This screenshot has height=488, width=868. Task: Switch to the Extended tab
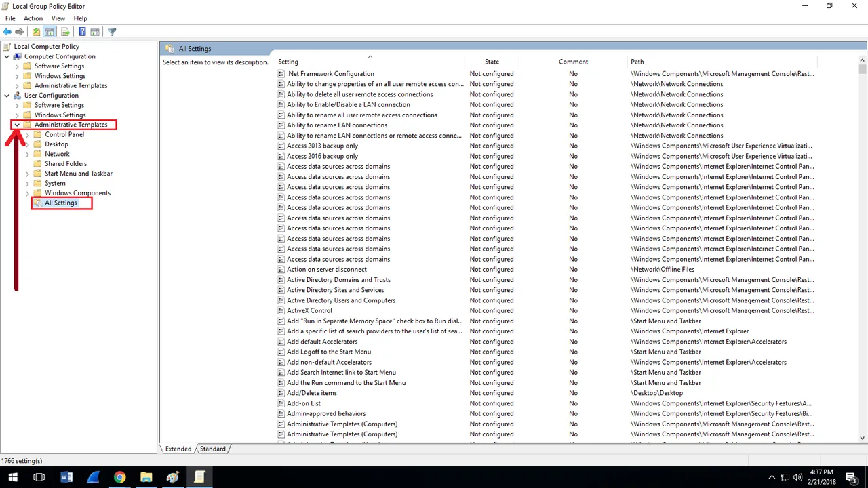click(x=178, y=449)
